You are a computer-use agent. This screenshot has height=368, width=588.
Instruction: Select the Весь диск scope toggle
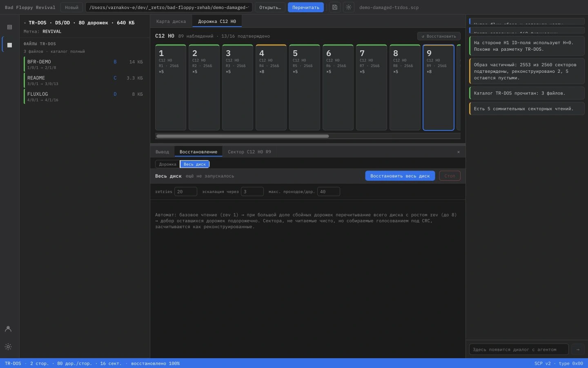[194, 164]
